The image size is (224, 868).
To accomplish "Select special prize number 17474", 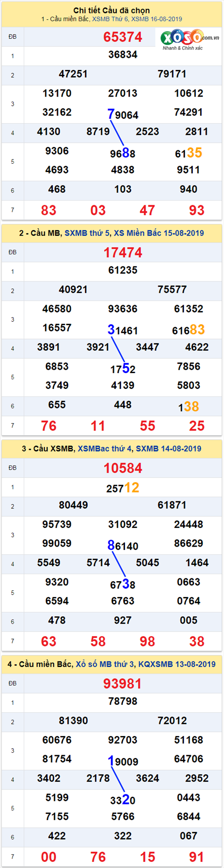I will [x=123, y=253].
